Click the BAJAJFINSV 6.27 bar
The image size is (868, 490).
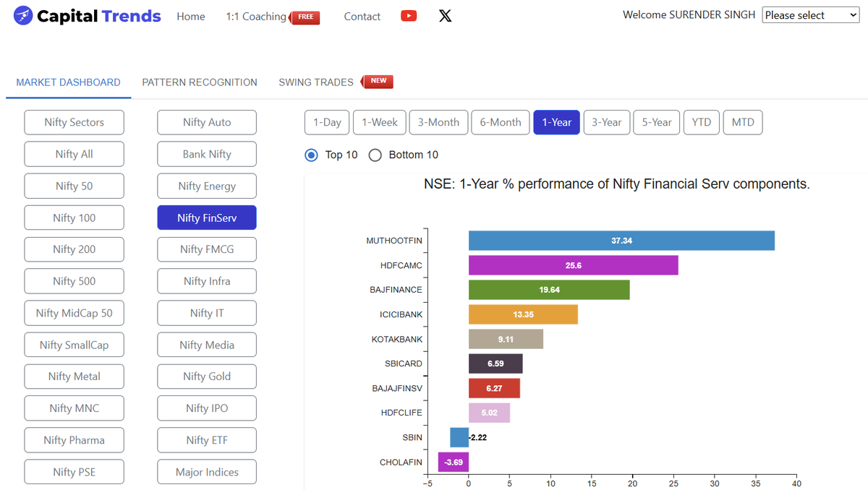[x=494, y=388]
